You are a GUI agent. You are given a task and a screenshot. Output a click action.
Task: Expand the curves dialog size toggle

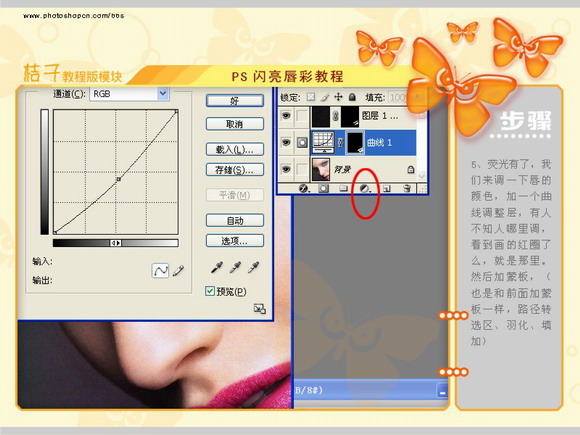pyautogui.click(x=259, y=308)
